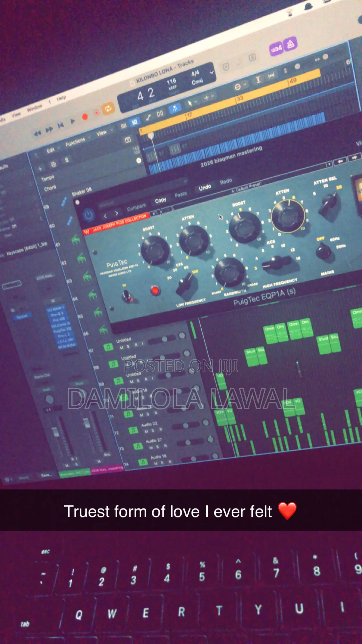The width and height of the screenshot is (362, 644).
Task: Click Go to Beginning transport button
Action: click(x=61, y=125)
